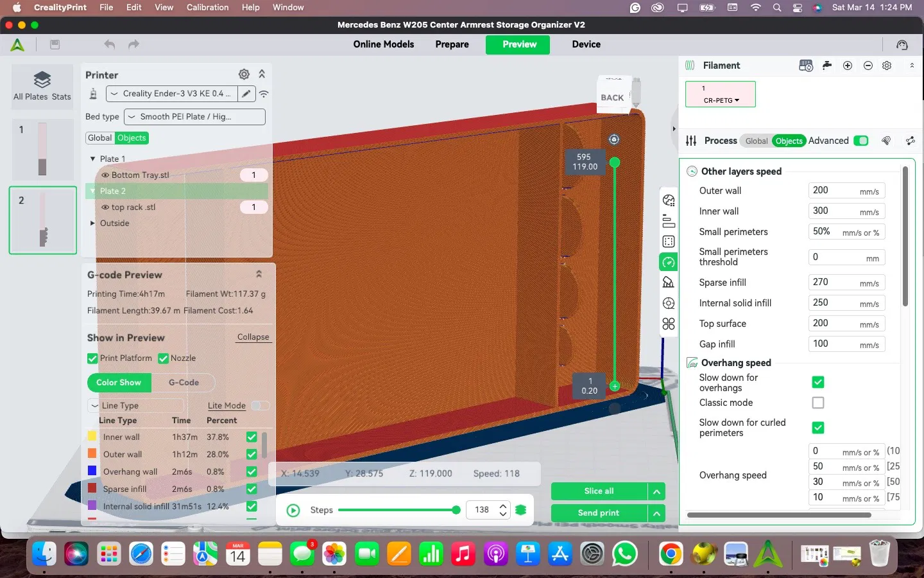Open the File menu
This screenshot has width=924, height=578.
point(107,8)
